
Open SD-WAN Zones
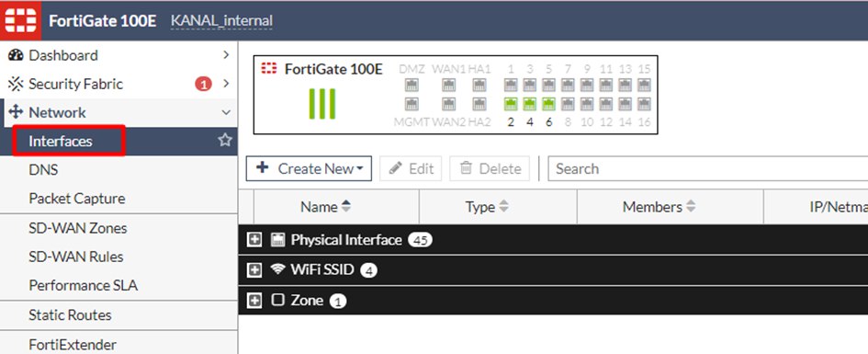(x=77, y=228)
